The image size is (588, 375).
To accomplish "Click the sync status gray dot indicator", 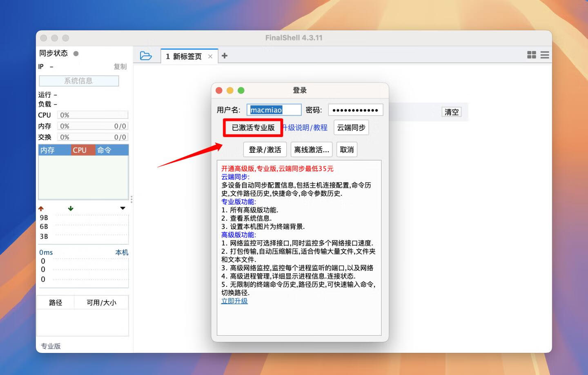I will [76, 54].
